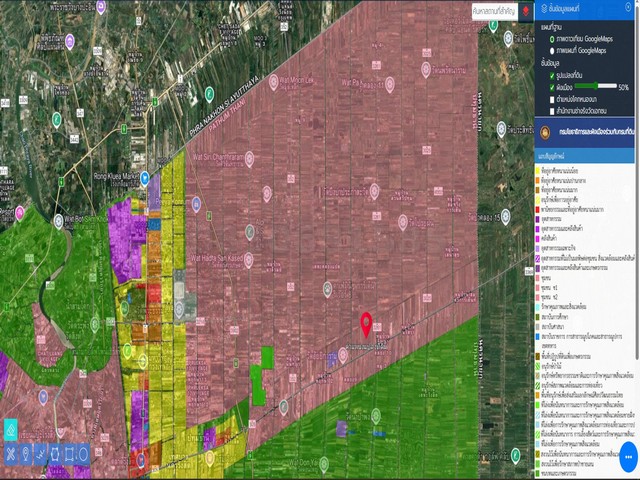Image resolution: width=640 pixels, height=480 pixels.
Task: Click the red location pin on map
Action: (366, 323)
